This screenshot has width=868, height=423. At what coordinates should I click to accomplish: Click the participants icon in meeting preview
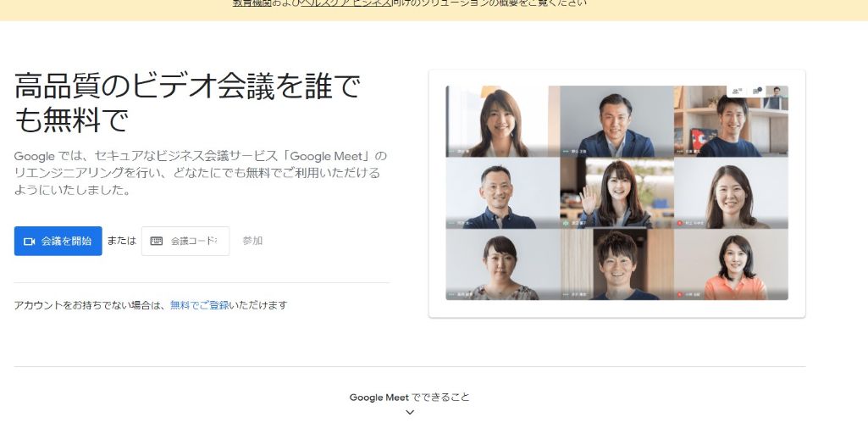[x=736, y=92]
